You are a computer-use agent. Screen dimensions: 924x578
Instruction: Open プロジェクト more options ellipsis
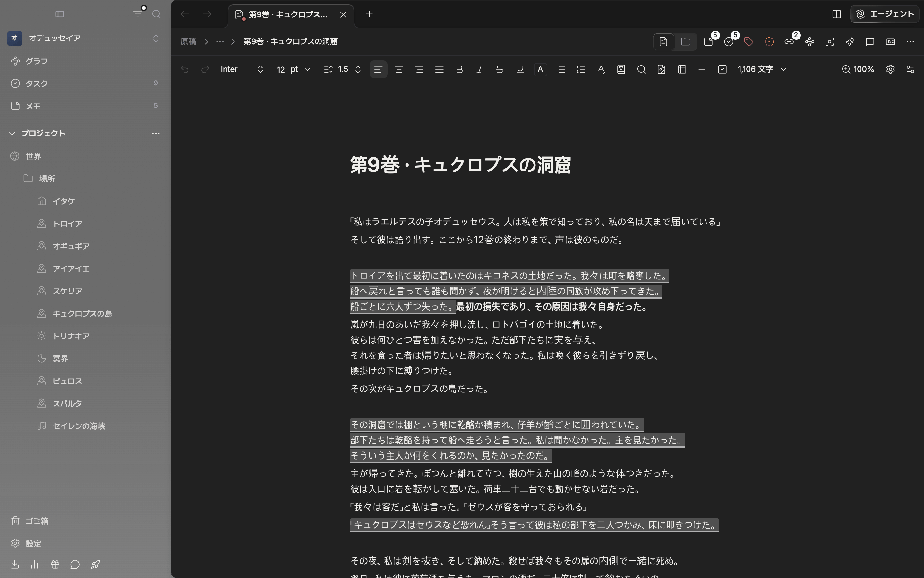[x=156, y=133]
